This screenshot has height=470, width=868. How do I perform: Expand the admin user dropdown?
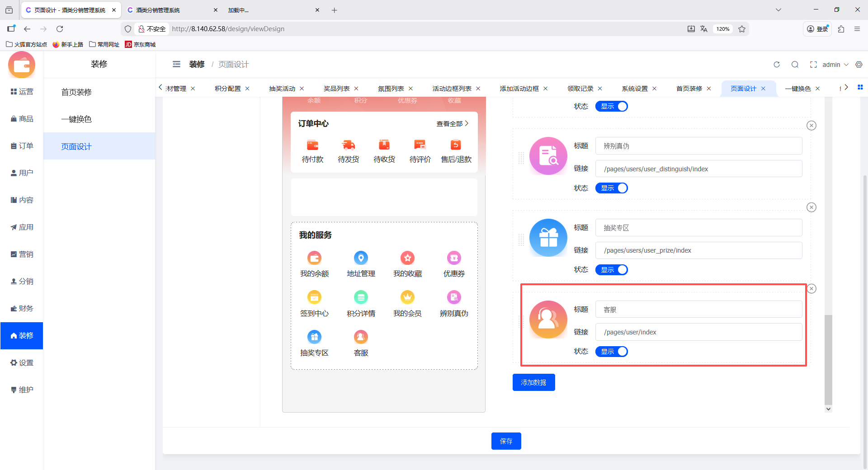coord(835,65)
